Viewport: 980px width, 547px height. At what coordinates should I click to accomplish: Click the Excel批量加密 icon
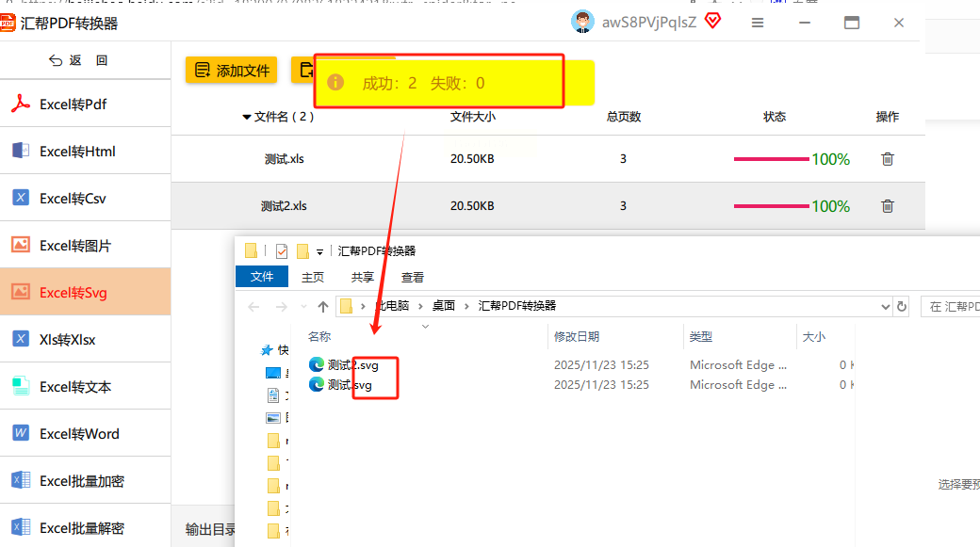coord(21,480)
